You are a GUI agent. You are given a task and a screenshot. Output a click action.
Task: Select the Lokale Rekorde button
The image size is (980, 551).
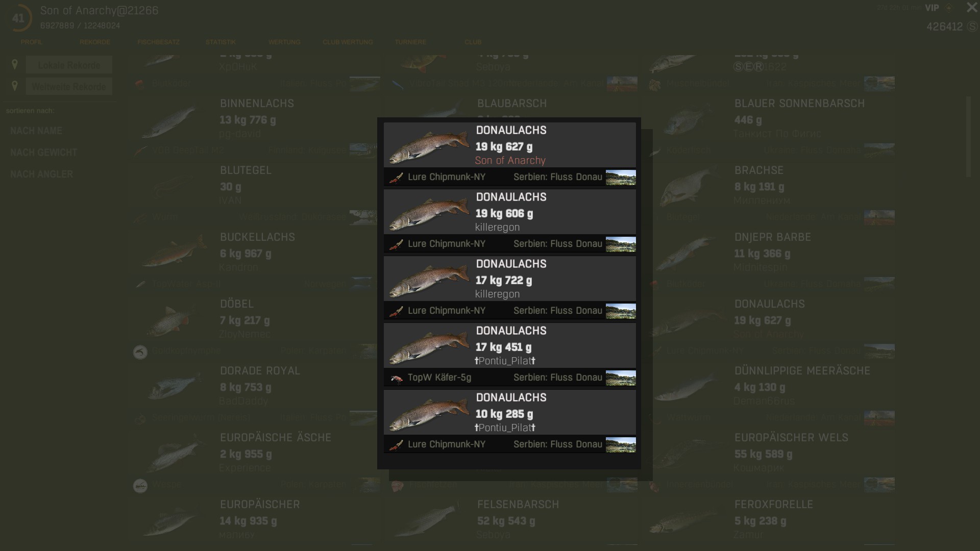coord(69,65)
